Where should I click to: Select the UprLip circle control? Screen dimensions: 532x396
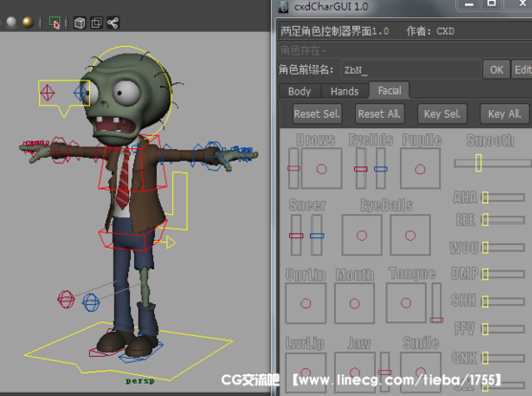[305, 303]
